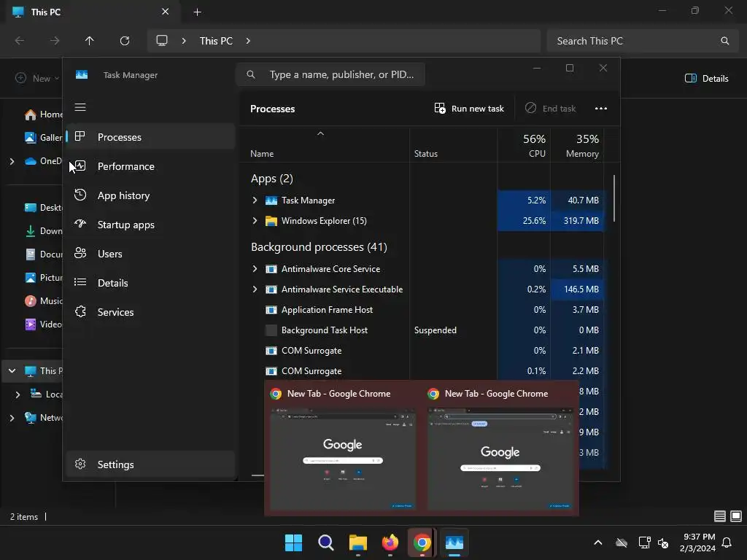747x560 pixels.
Task: Switch Explorer to large thumbnails view
Action: pyautogui.click(x=736, y=516)
